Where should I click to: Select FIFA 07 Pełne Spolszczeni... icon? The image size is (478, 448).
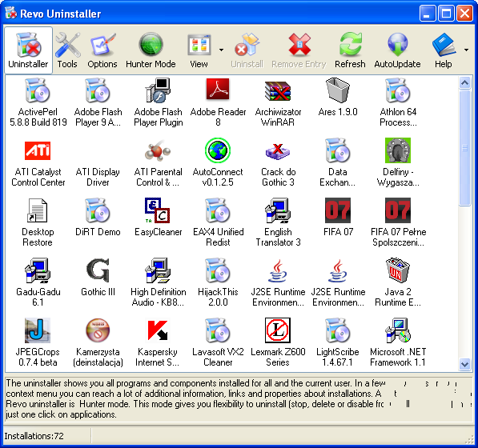(398, 210)
